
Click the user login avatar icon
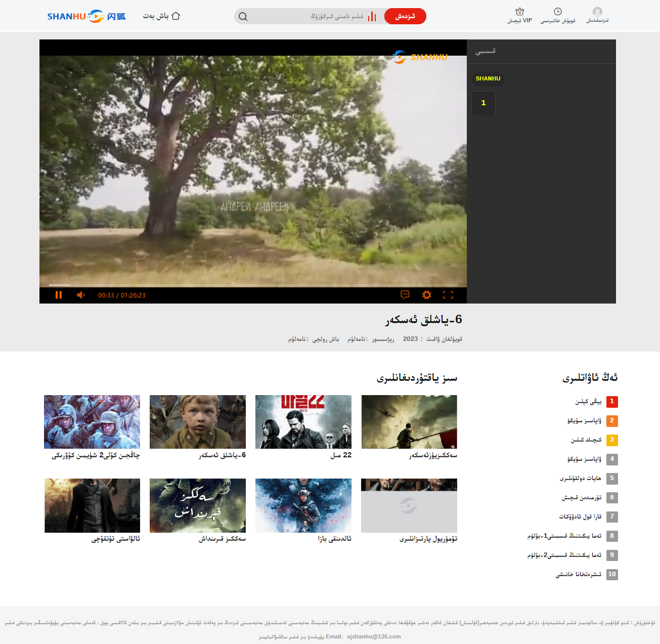coord(597,12)
